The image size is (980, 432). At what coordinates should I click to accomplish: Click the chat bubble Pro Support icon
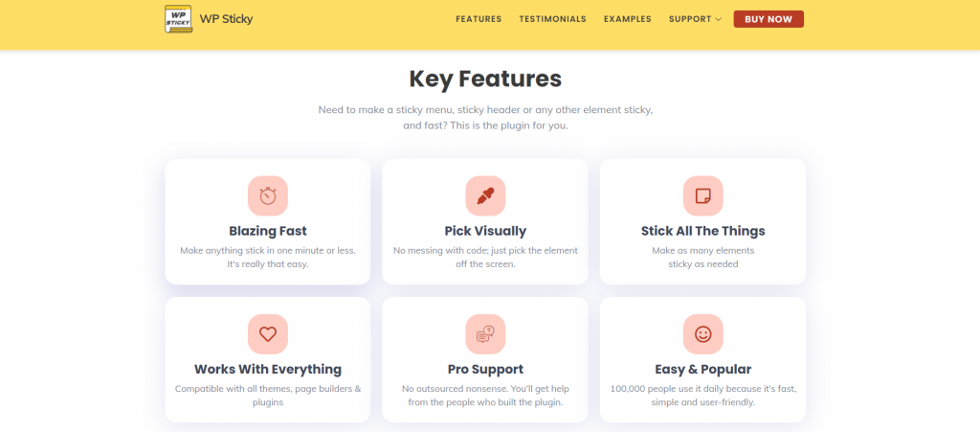coord(485,334)
